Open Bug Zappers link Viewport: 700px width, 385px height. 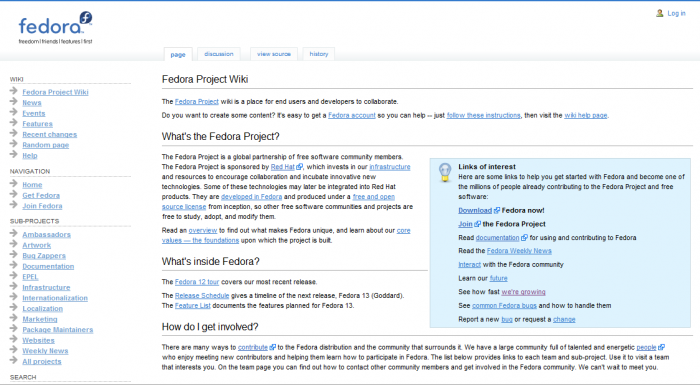(x=44, y=255)
